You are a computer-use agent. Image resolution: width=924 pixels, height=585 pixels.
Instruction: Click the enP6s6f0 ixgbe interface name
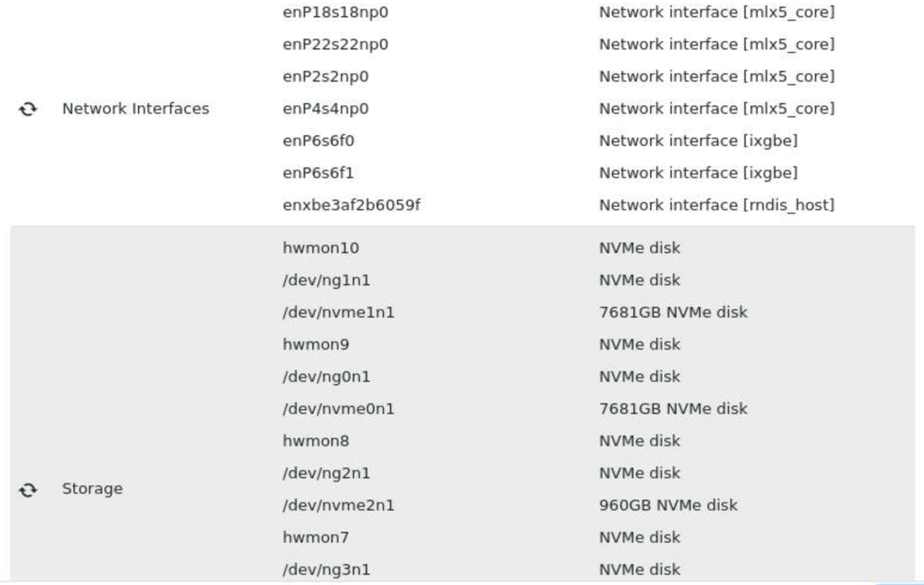click(318, 140)
